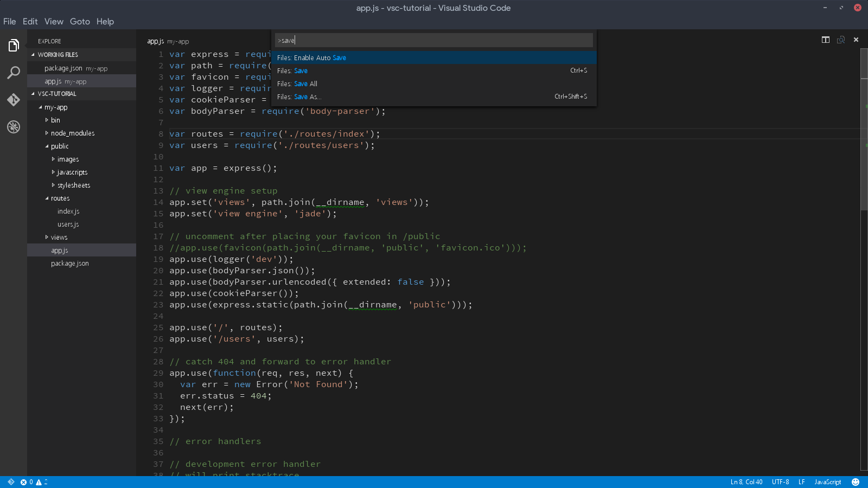
Task: Click JavaScript language mode in status bar
Action: [x=828, y=482]
